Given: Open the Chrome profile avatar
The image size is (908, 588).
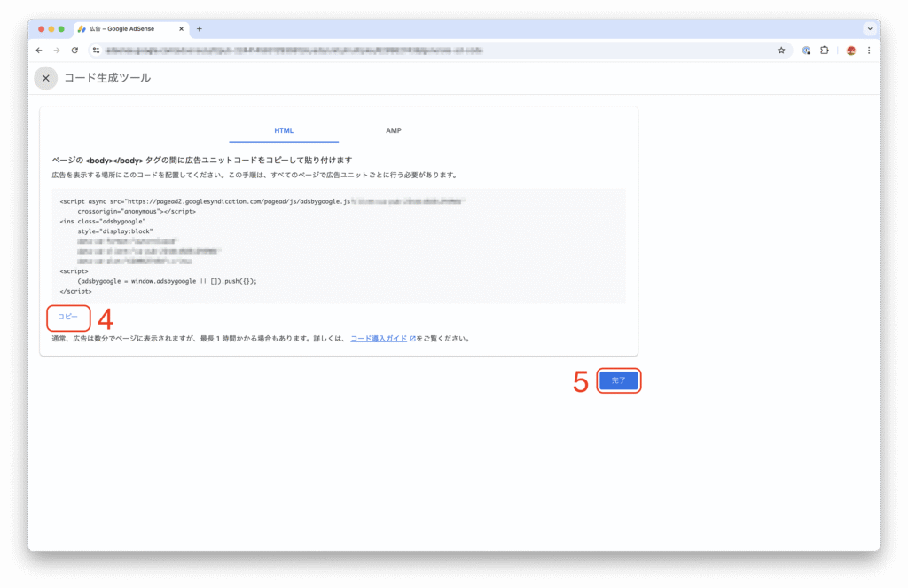Looking at the screenshot, I should [850, 51].
